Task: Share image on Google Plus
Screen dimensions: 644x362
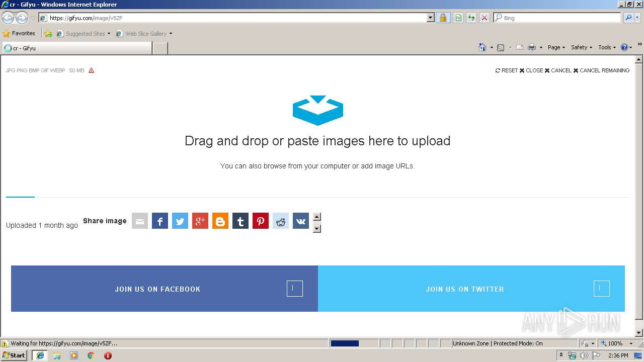Action: [200, 221]
